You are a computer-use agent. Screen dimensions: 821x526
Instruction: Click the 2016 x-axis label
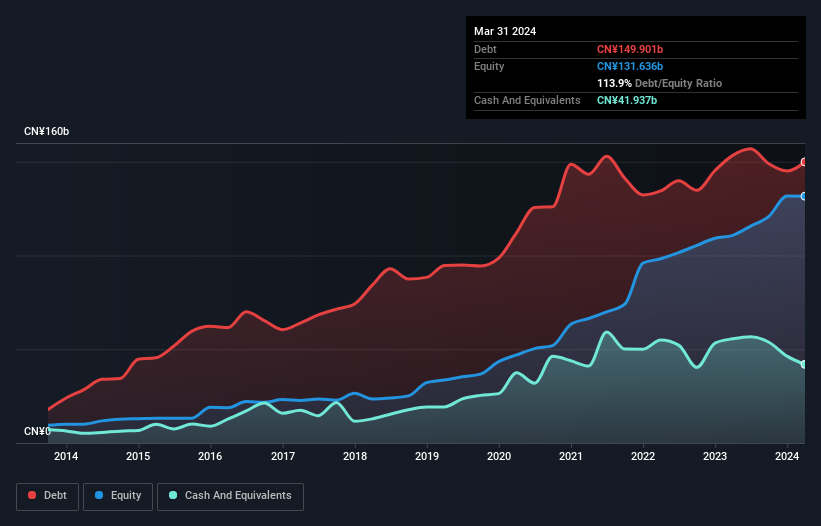coord(210,456)
